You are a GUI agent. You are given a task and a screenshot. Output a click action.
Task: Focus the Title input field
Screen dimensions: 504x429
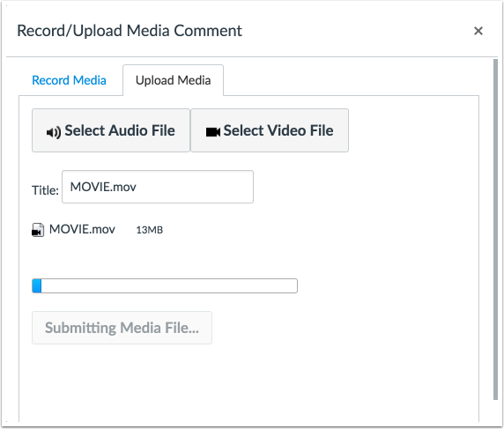[x=158, y=187]
